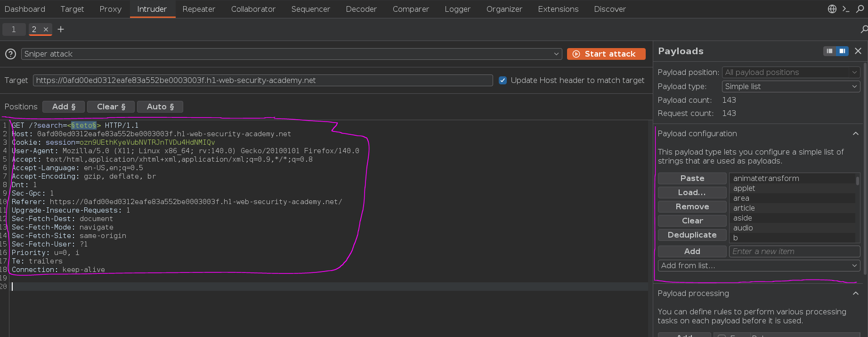The height and width of the screenshot is (337, 868).
Task: Open the Comparer tab
Action: pos(411,9)
